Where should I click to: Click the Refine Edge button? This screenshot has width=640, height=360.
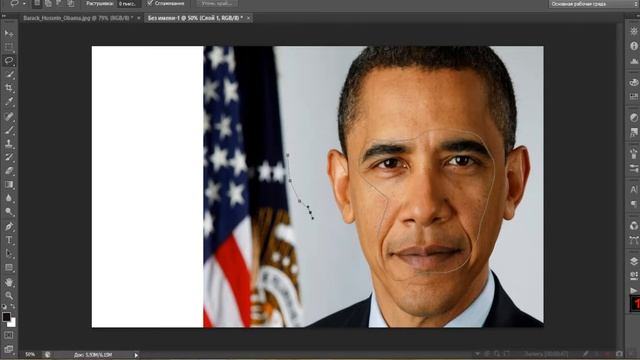tap(217, 3)
